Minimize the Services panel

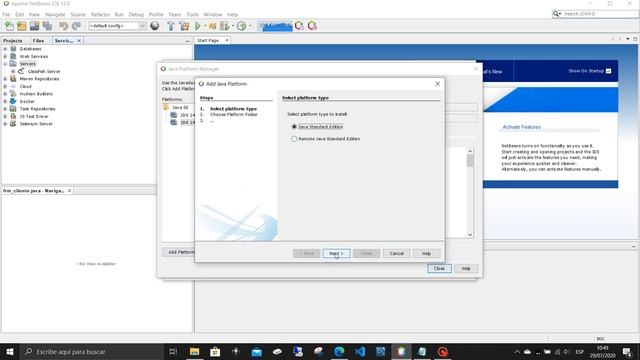[187, 41]
